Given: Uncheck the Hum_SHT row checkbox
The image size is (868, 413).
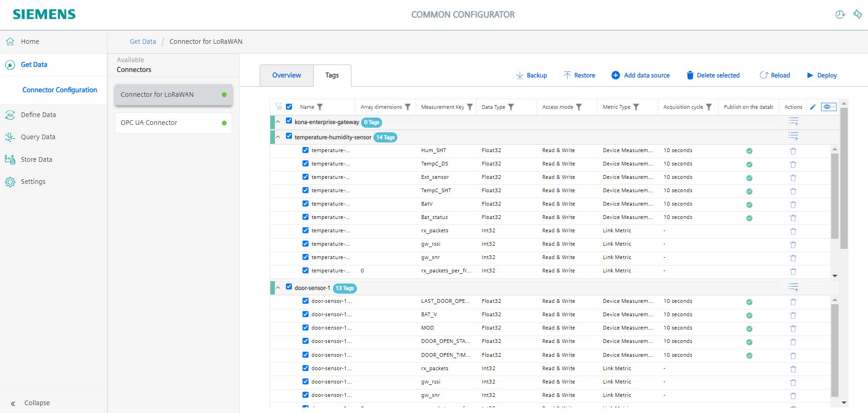Looking at the screenshot, I should click(305, 150).
